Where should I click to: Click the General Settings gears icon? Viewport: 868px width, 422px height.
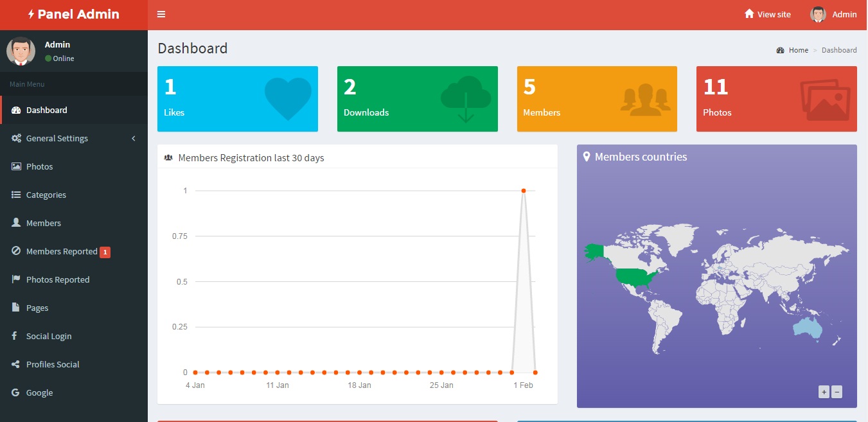click(16, 138)
